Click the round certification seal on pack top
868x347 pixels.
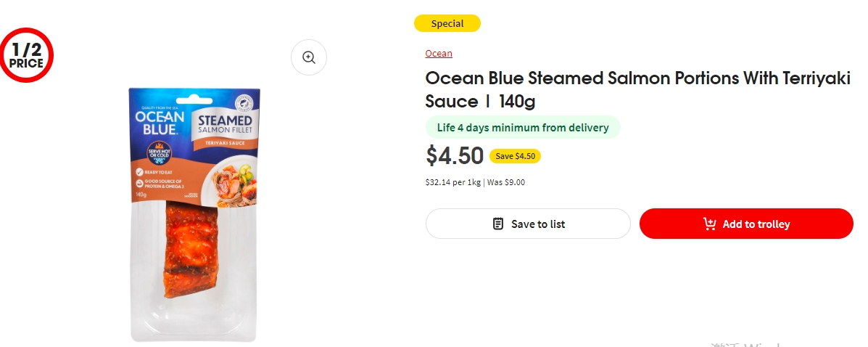tap(244, 102)
